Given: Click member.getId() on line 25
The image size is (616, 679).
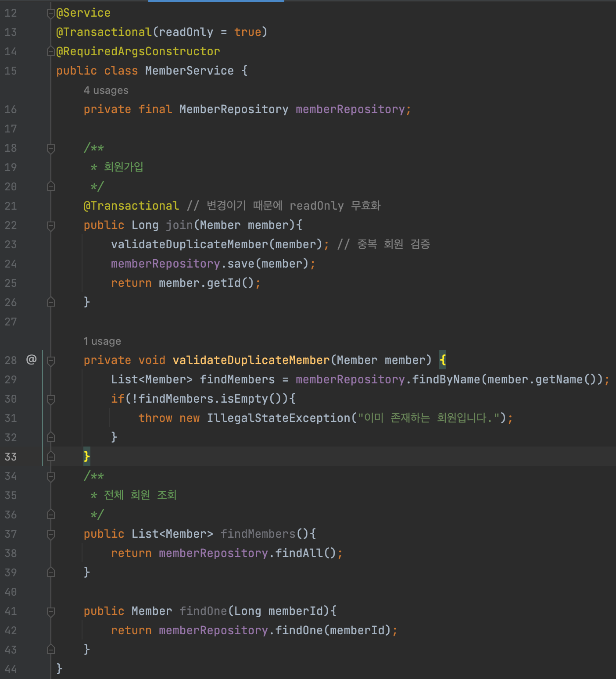Looking at the screenshot, I should (x=206, y=283).
